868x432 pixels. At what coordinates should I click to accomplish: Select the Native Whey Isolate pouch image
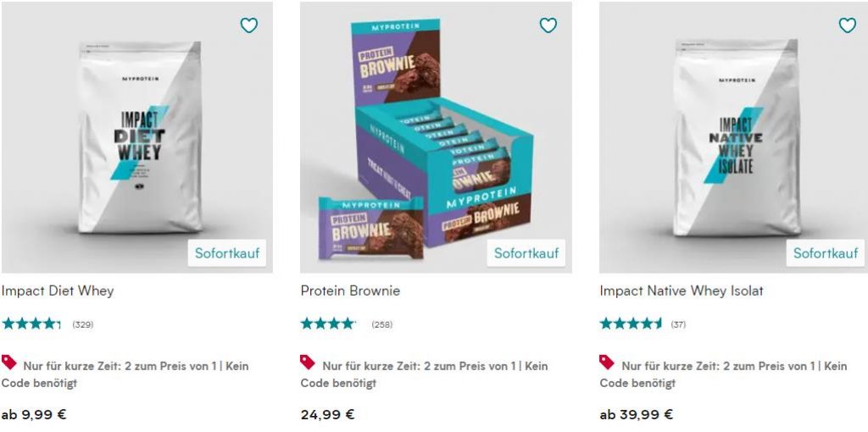point(735,137)
